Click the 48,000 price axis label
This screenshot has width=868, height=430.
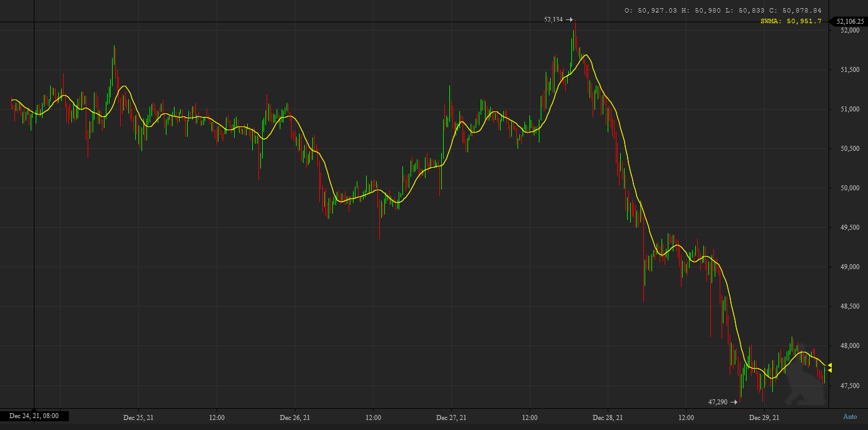(851, 346)
